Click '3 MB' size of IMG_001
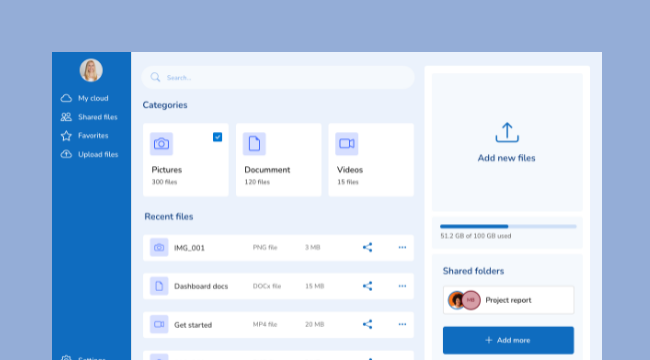Image resolution: width=650 pixels, height=360 pixels. point(313,248)
